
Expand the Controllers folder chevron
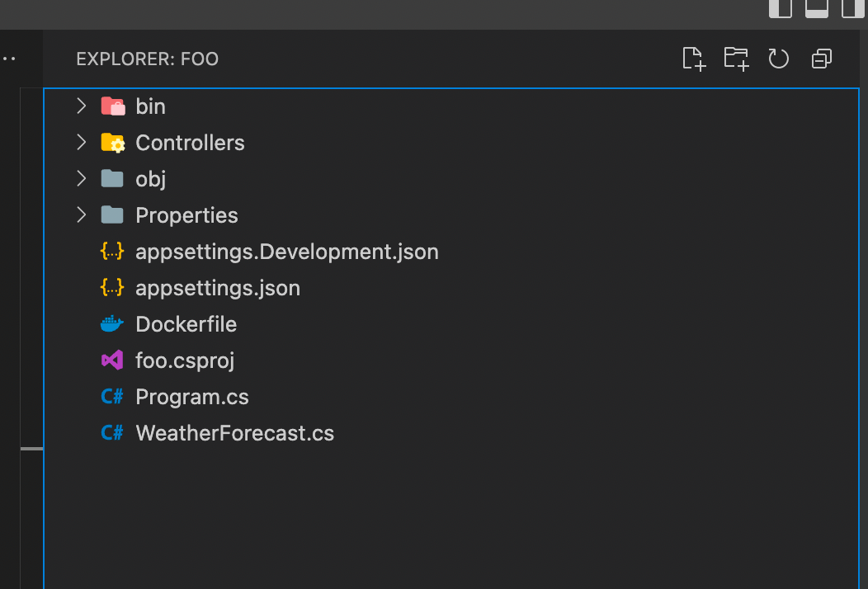(x=81, y=142)
